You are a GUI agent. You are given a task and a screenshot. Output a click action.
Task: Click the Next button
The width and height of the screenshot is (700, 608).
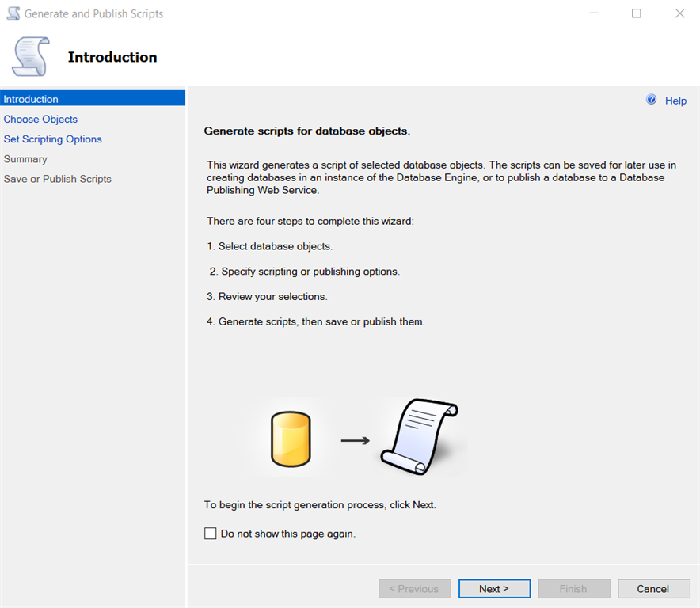(x=494, y=589)
